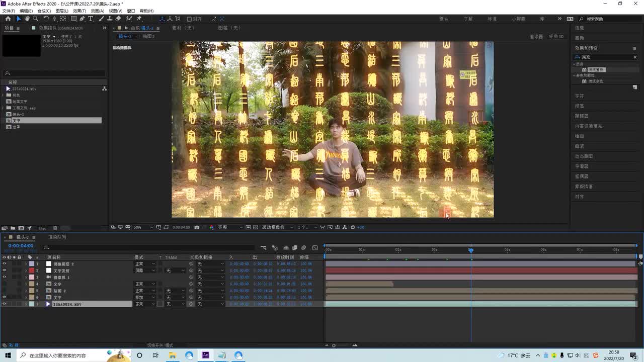Select the Home icon in toolbar

click(x=8, y=19)
